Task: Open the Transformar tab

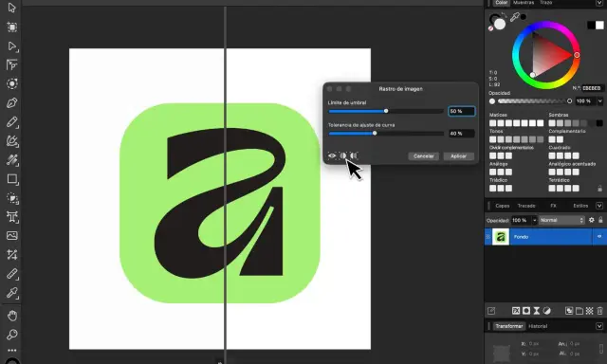Action: (509, 326)
